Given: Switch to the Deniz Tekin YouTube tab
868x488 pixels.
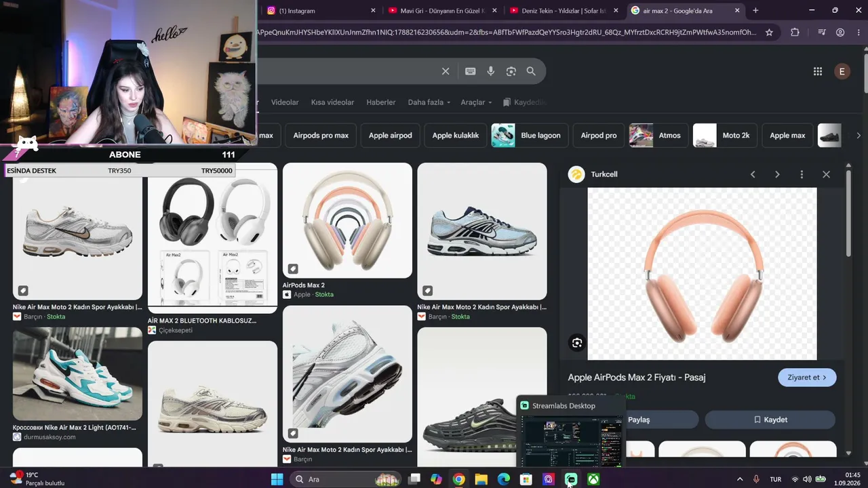Looking at the screenshot, I should (x=564, y=10).
